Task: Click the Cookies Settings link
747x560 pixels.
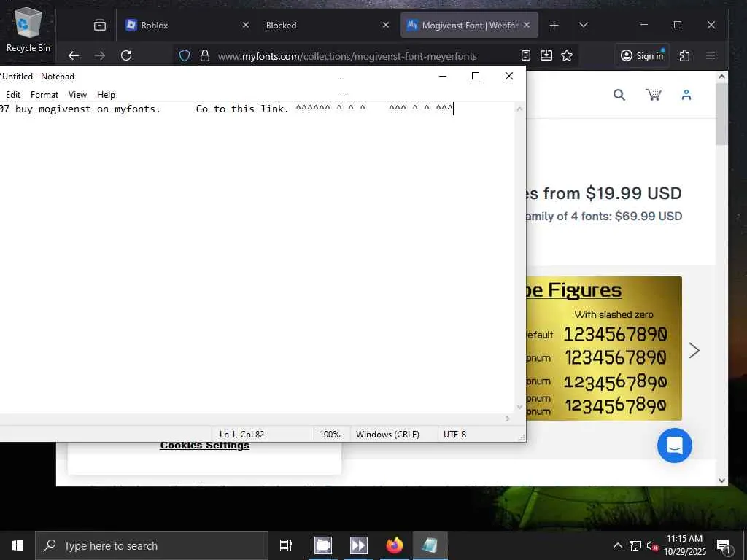Action: click(x=204, y=446)
